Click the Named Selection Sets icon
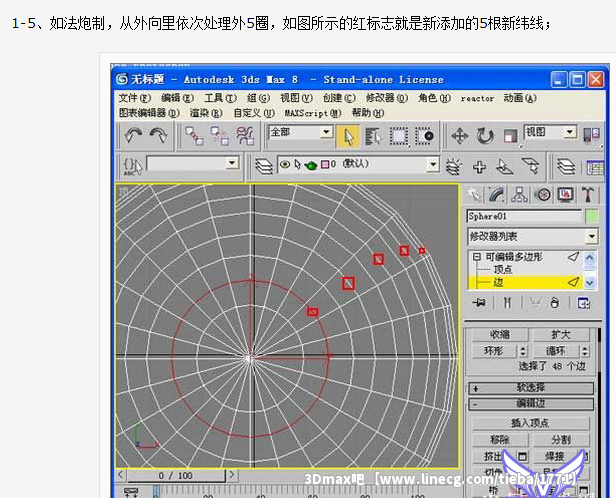 [132, 166]
